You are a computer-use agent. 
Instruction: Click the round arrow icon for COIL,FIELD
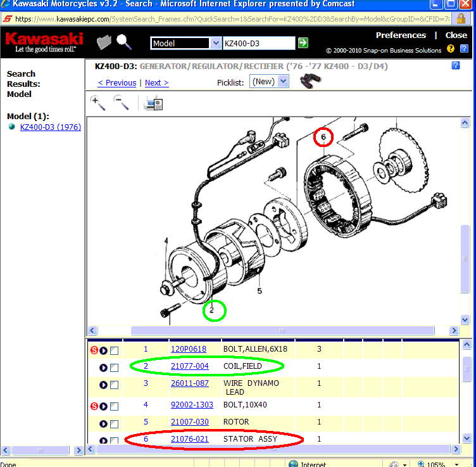point(104,368)
